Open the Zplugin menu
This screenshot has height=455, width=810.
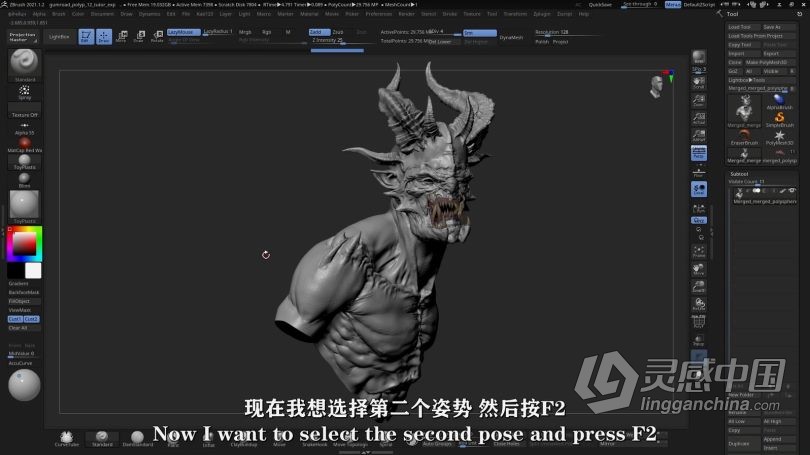click(542, 14)
